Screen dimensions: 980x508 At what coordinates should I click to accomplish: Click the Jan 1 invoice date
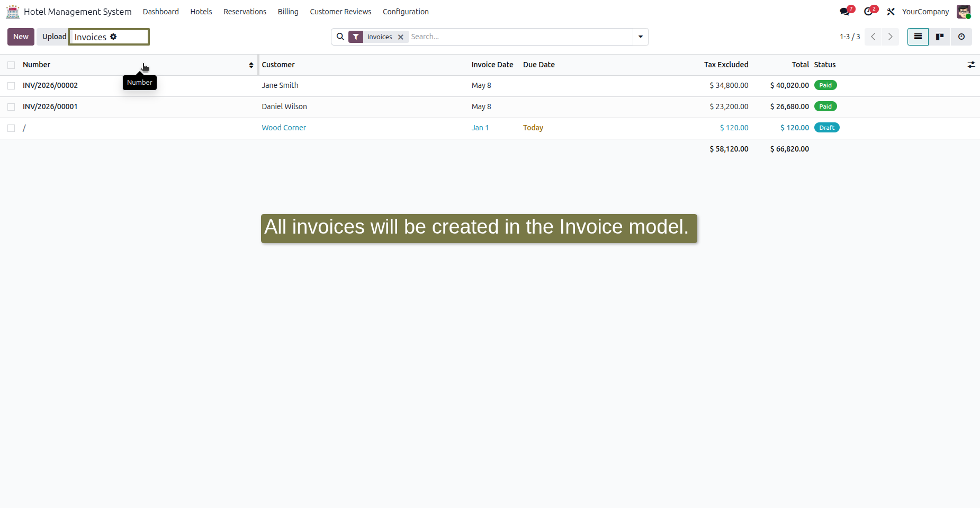(480, 128)
